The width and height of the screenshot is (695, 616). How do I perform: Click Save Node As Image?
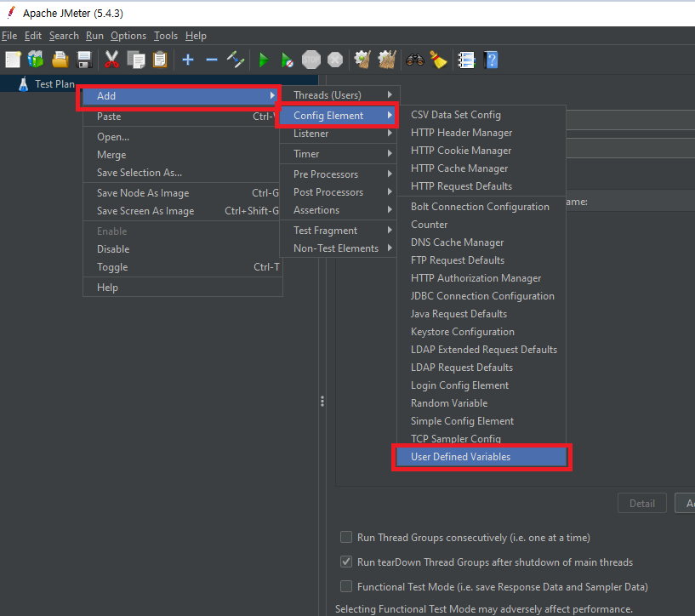tap(182, 193)
